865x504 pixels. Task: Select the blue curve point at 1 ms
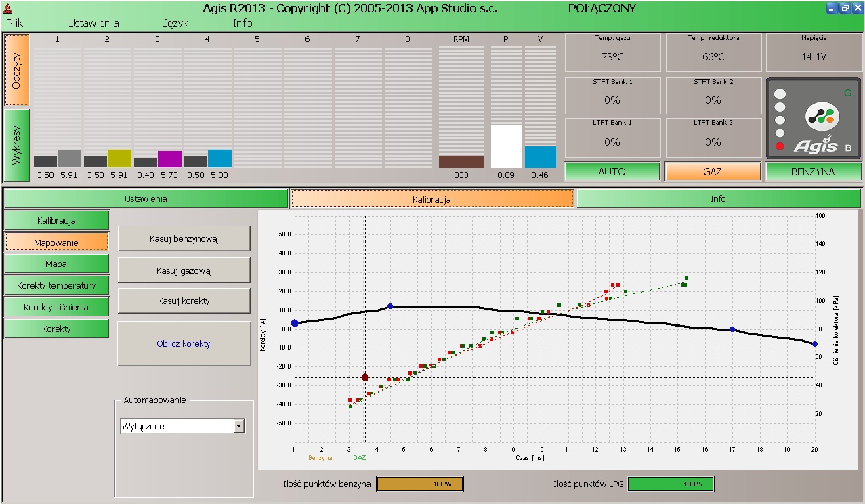click(294, 324)
